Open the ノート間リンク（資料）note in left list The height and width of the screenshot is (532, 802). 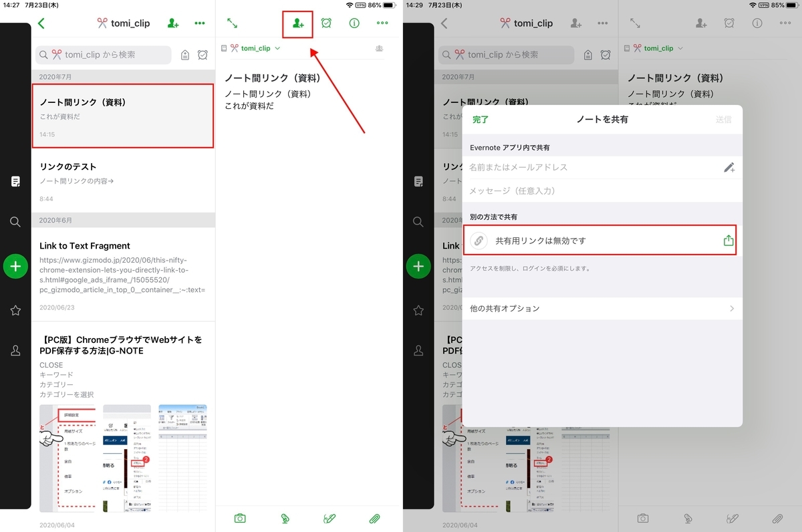coord(123,116)
